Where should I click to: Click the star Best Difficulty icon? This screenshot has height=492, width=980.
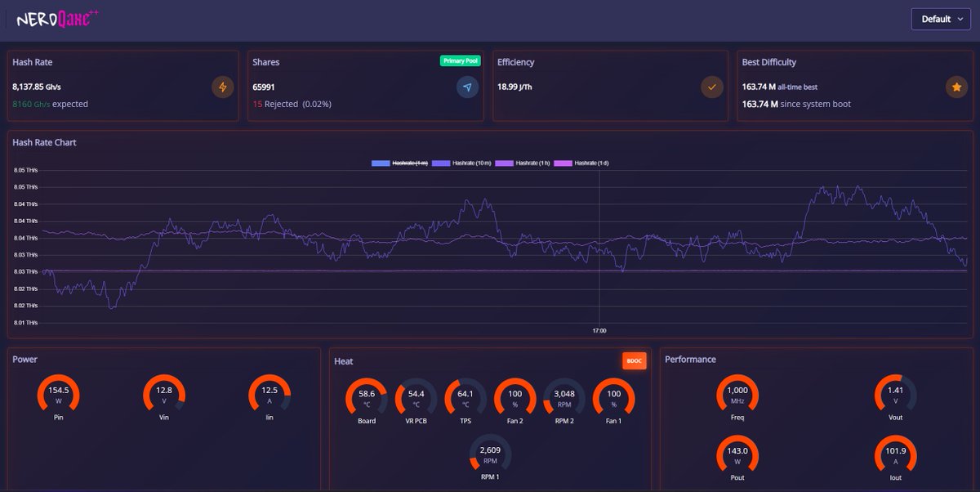957,87
